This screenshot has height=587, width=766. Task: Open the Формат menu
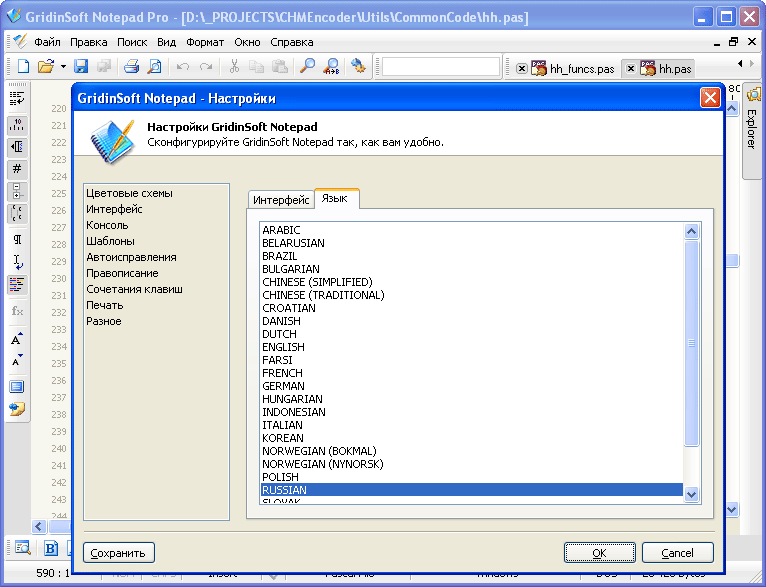(205, 42)
